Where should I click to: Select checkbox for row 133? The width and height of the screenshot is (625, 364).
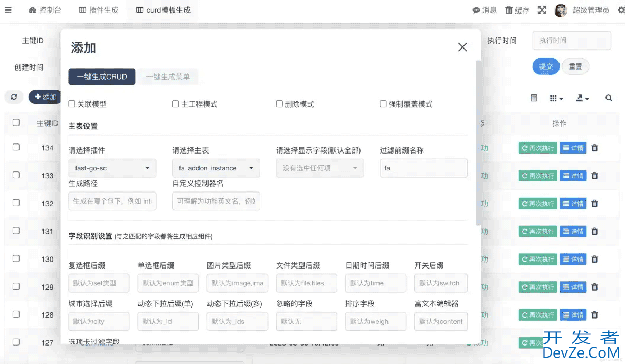(16, 175)
